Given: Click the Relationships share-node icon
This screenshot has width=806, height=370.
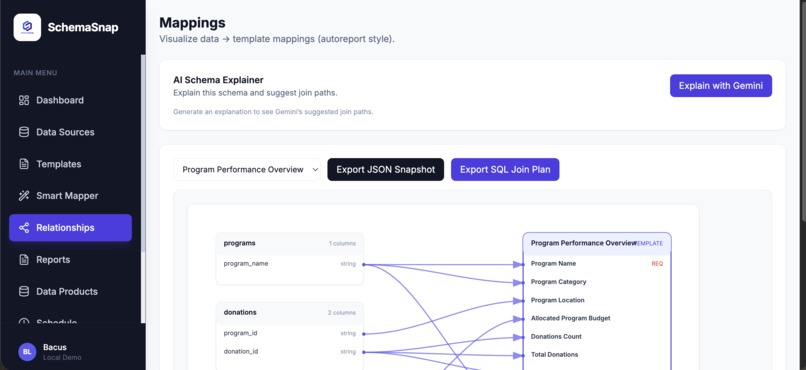Looking at the screenshot, I should (24, 228).
